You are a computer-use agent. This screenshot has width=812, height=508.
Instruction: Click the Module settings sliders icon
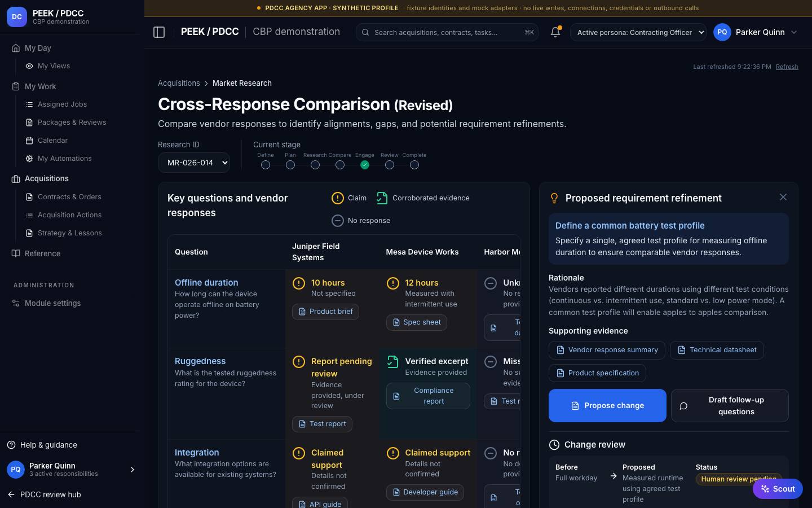coord(16,303)
